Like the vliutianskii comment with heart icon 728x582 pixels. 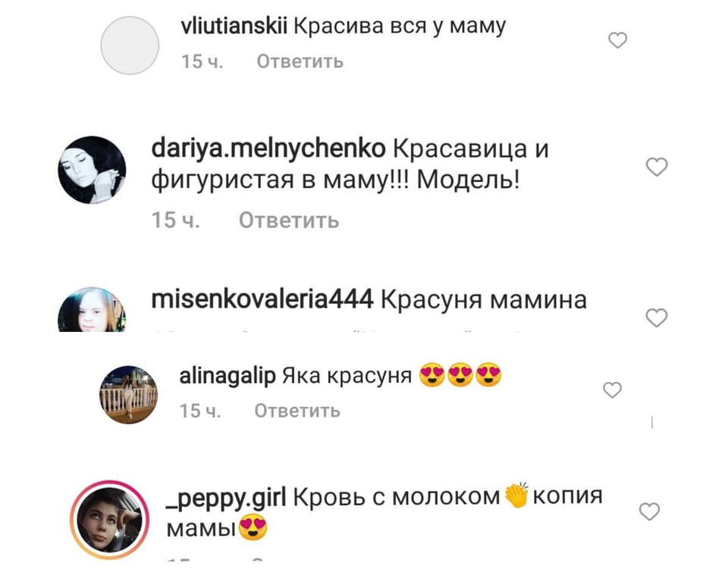[617, 40]
